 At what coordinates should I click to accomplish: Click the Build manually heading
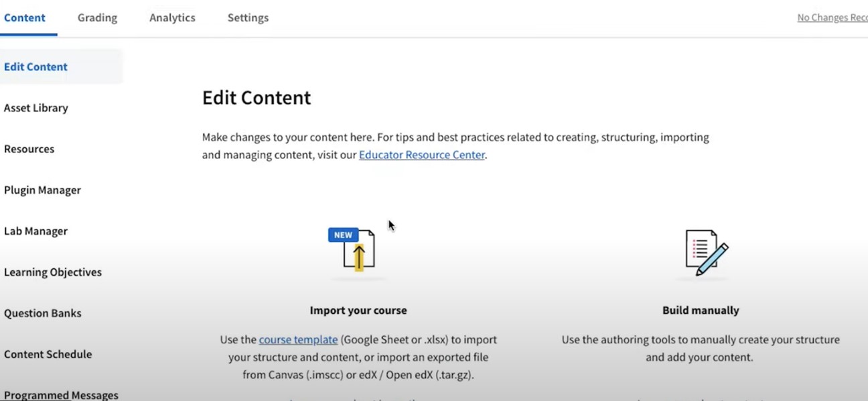[x=701, y=310]
